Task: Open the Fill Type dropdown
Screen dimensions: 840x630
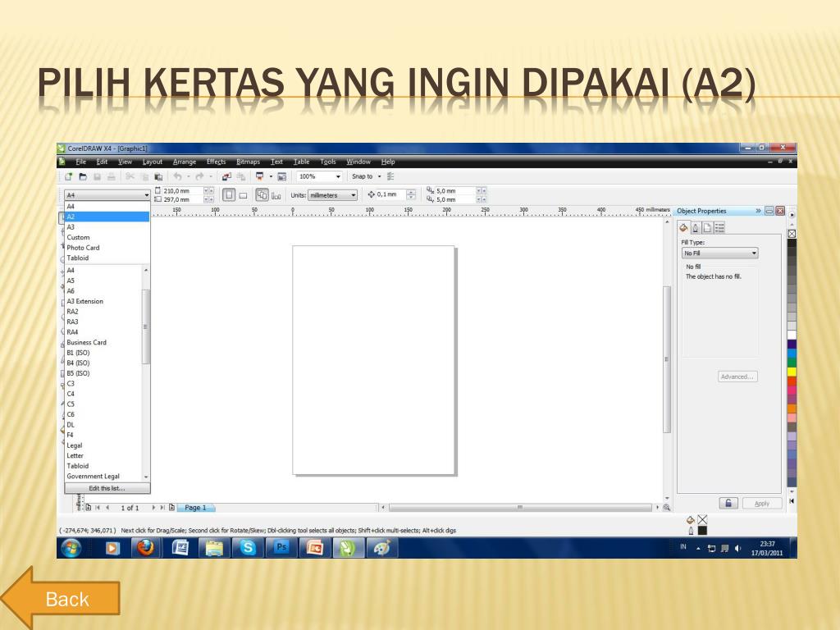Action: click(x=719, y=253)
